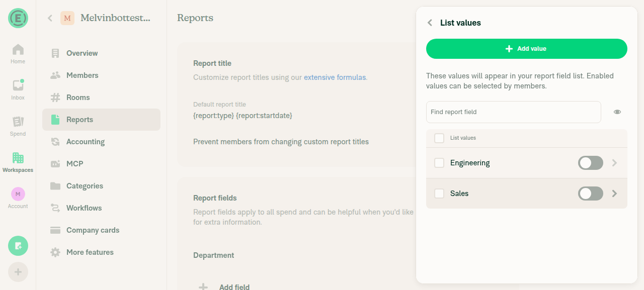644x290 pixels.
Task: Enable the Sales value toggle
Action: [591, 194]
